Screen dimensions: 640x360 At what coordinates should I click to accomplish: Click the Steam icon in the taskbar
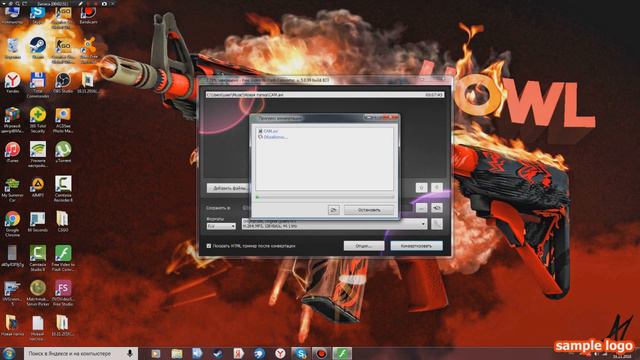217,353
